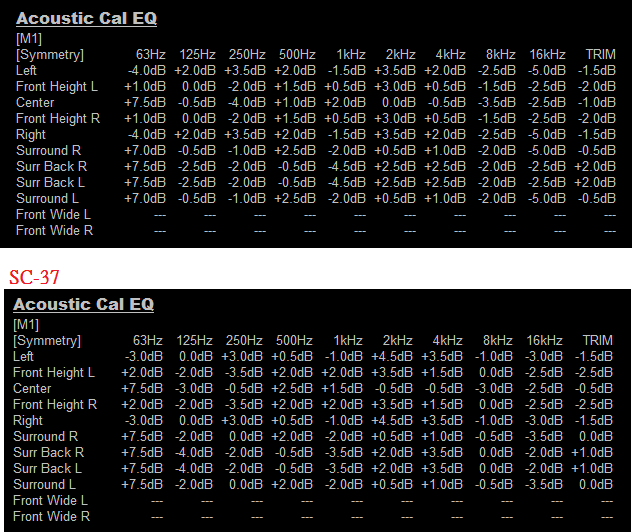Click '[Symmetry]' in the upper table
Screen dimensions: 632x532
(50, 55)
